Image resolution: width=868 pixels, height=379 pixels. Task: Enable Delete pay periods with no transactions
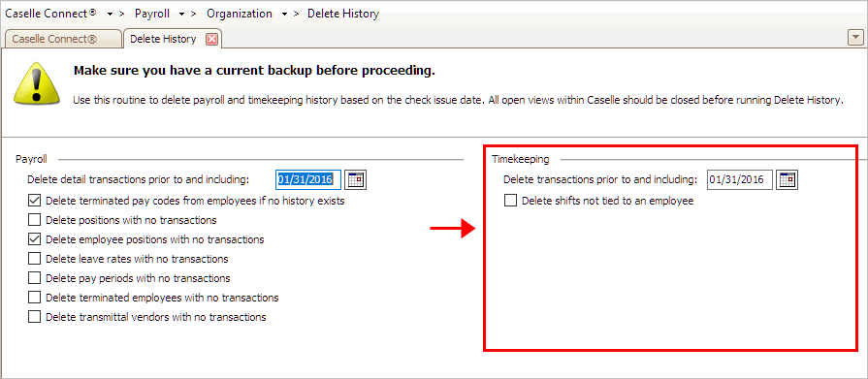[x=34, y=278]
